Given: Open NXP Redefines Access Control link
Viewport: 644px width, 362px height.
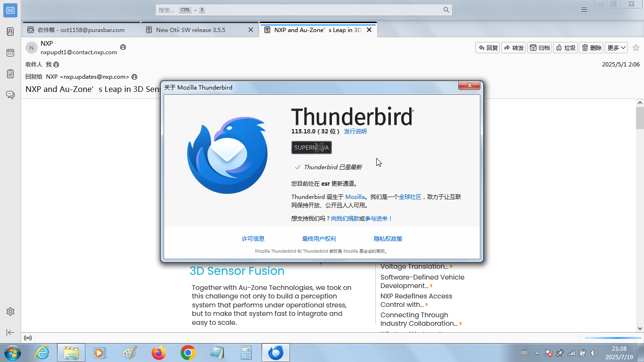Looking at the screenshot, I should (416, 300).
